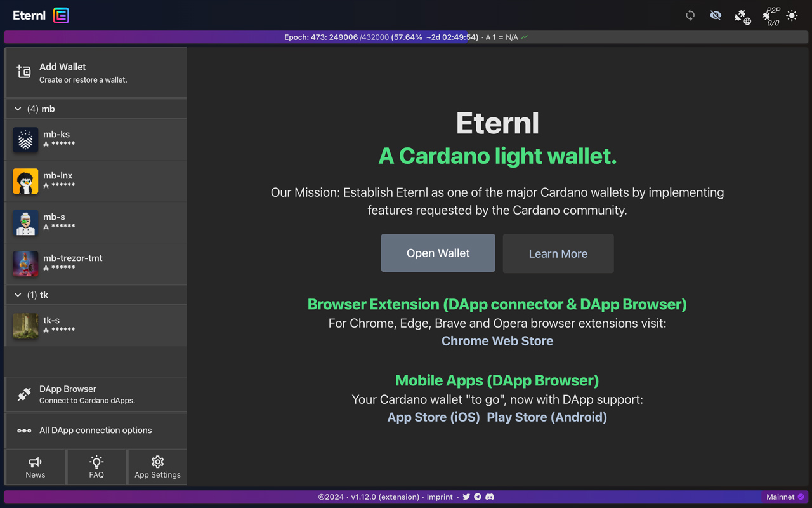Toggle light theme sun icon
This screenshot has width=812, height=508.
[x=792, y=15]
